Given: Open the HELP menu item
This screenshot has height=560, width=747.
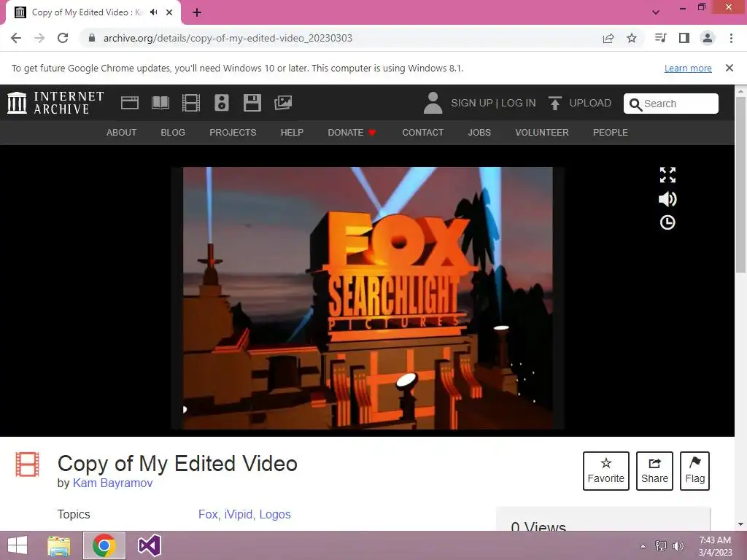Looking at the screenshot, I should 292,133.
